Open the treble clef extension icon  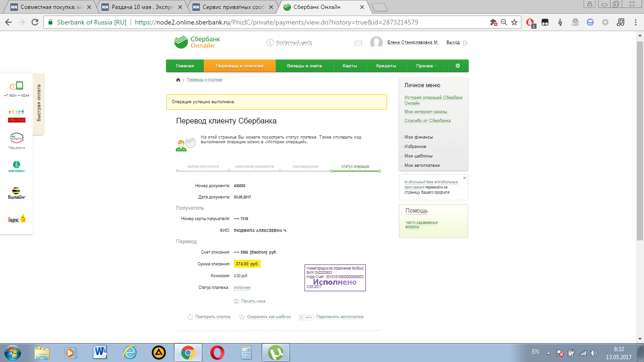tap(560, 22)
